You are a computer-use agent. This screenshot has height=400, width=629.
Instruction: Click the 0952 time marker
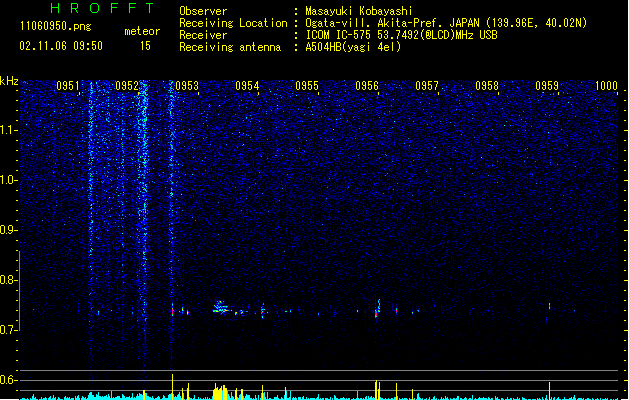tap(127, 86)
